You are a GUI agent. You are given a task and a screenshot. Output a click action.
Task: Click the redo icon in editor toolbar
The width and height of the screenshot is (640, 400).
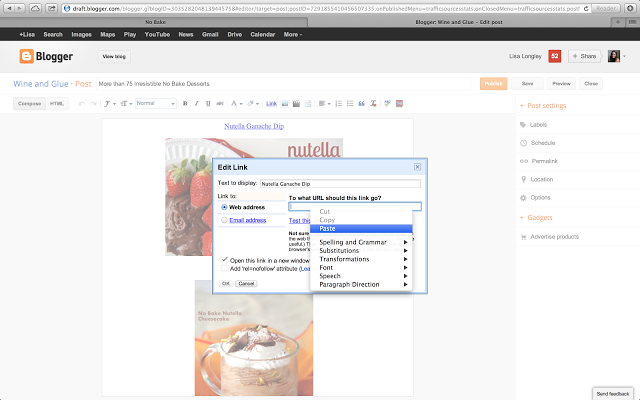[x=93, y=104]
